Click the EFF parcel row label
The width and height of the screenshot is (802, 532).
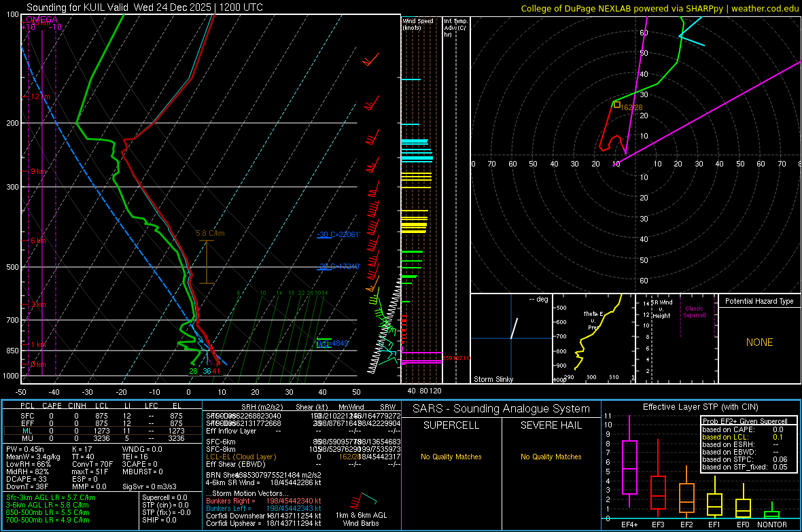tap(27, 423)
